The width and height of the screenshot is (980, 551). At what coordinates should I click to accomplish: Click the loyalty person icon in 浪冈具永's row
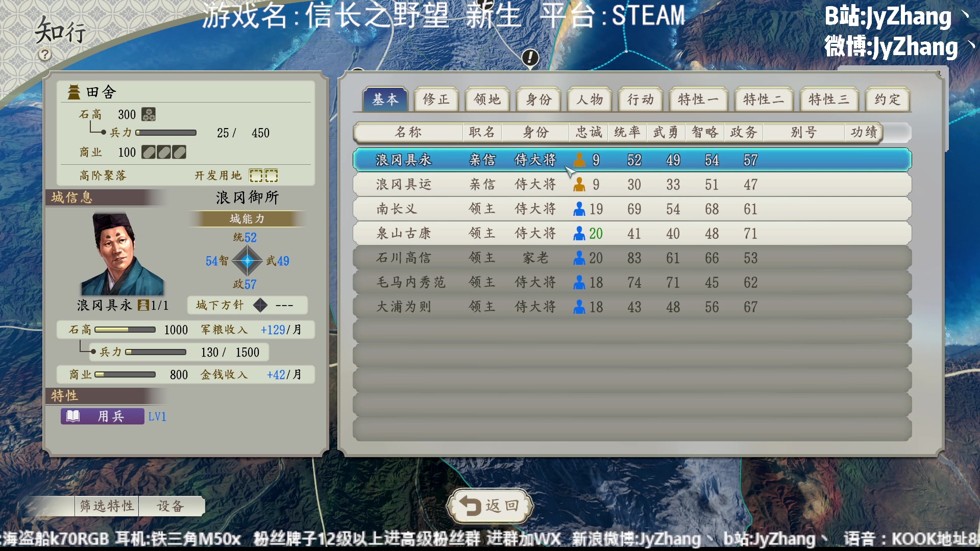[579, 160]
